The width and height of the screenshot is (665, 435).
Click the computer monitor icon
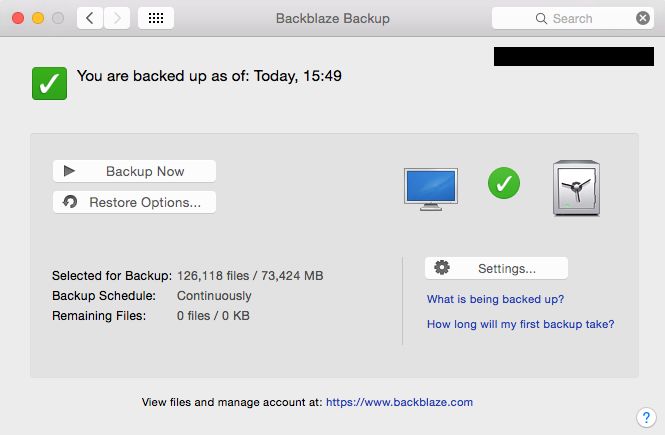pos(431,187)
